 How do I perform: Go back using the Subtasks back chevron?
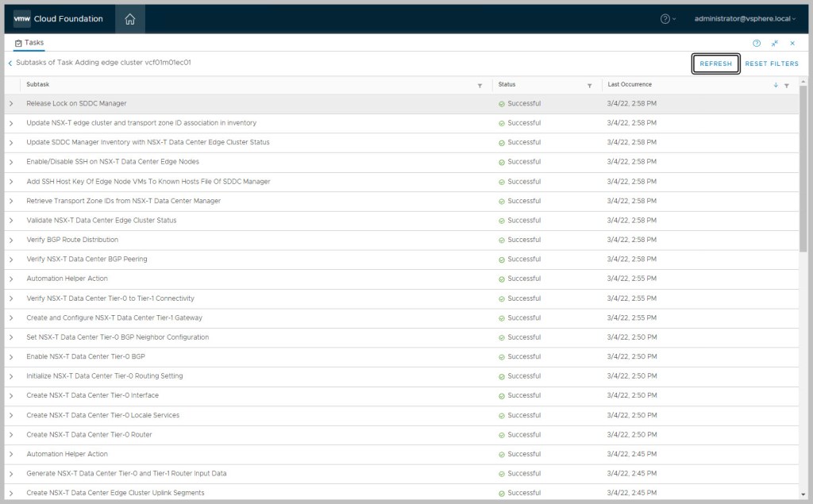[x=10, y=63]
